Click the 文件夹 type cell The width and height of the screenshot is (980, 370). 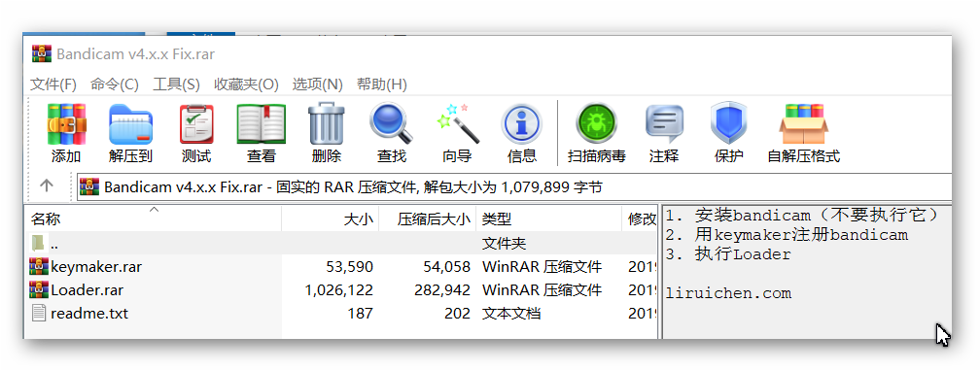click(x=504, y=244)
